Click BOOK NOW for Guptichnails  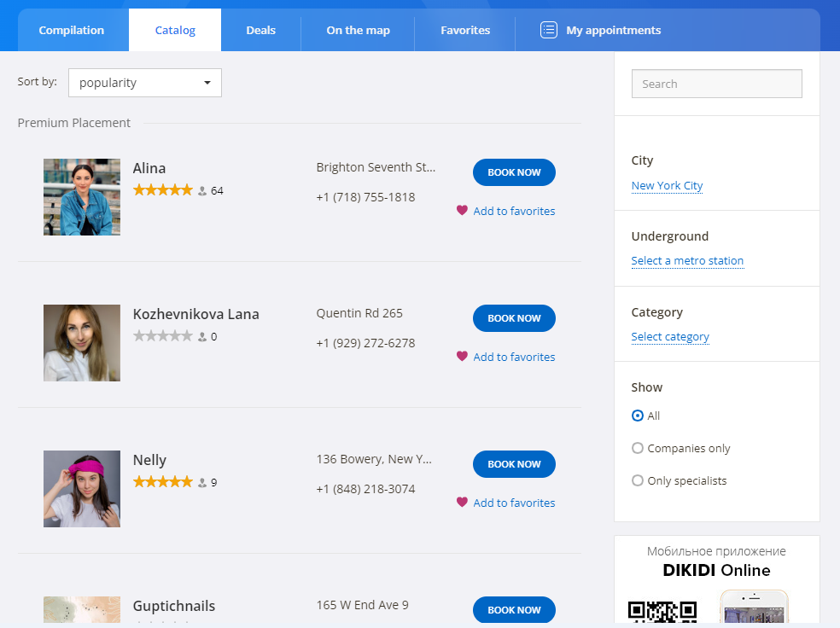(x=514, y=610)
